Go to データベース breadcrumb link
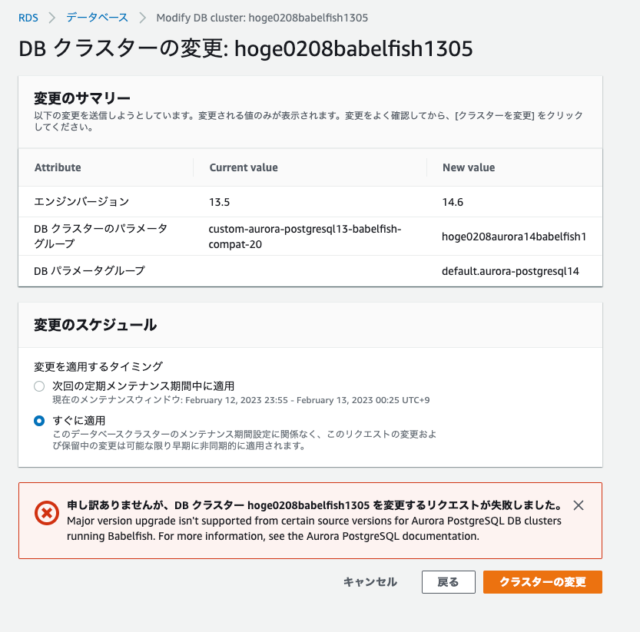640x632 pixels. pyautogui.click(x=97, y=18)
